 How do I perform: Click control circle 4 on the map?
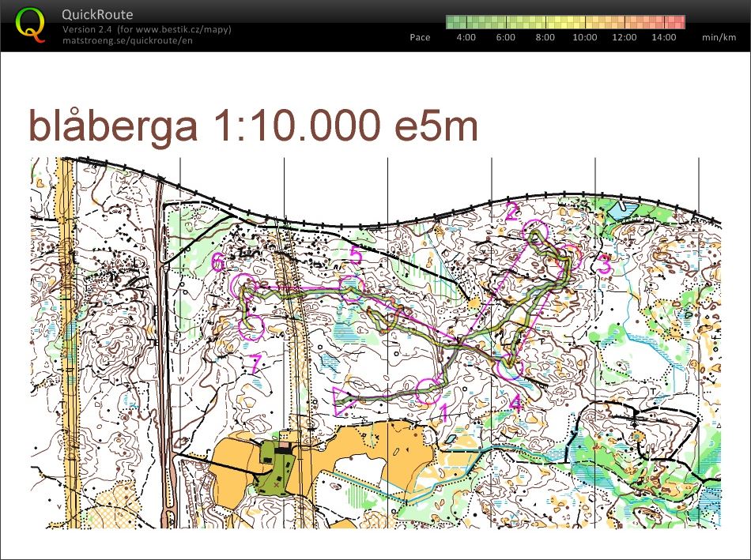[x=508, y=366]
